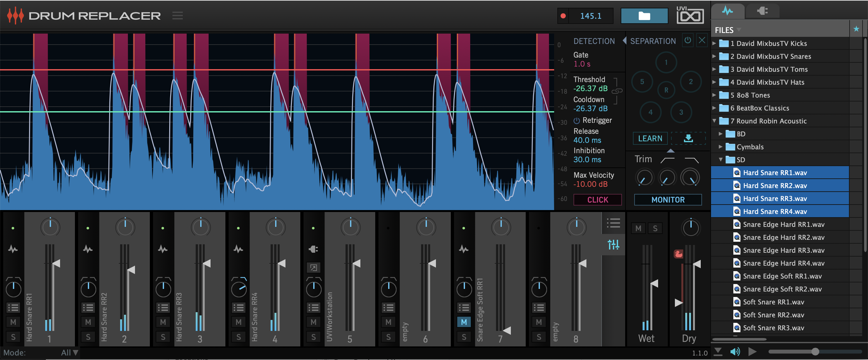
Task: Select Hard Snare RR1.wav file
Action: click(780, 173)
